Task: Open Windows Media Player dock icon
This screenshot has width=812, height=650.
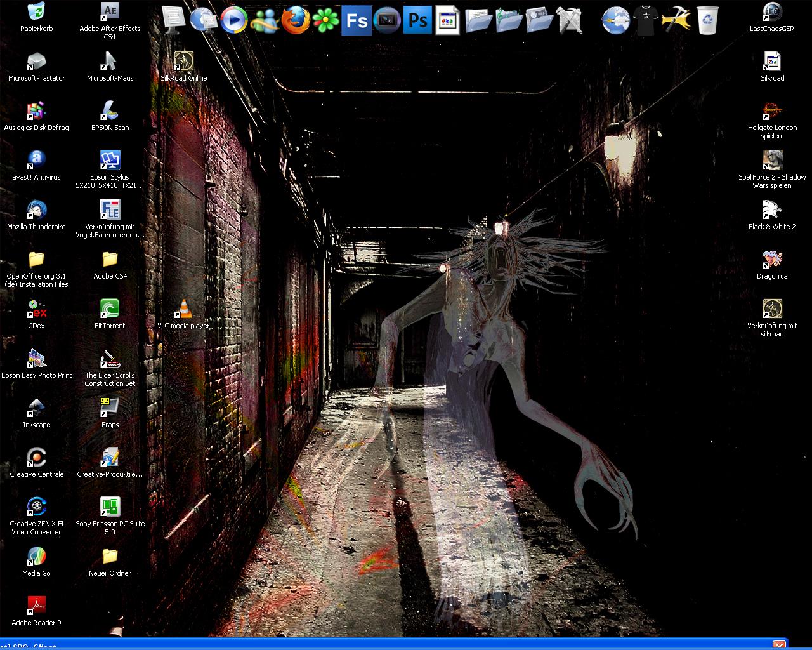Action: pos(234,20)
